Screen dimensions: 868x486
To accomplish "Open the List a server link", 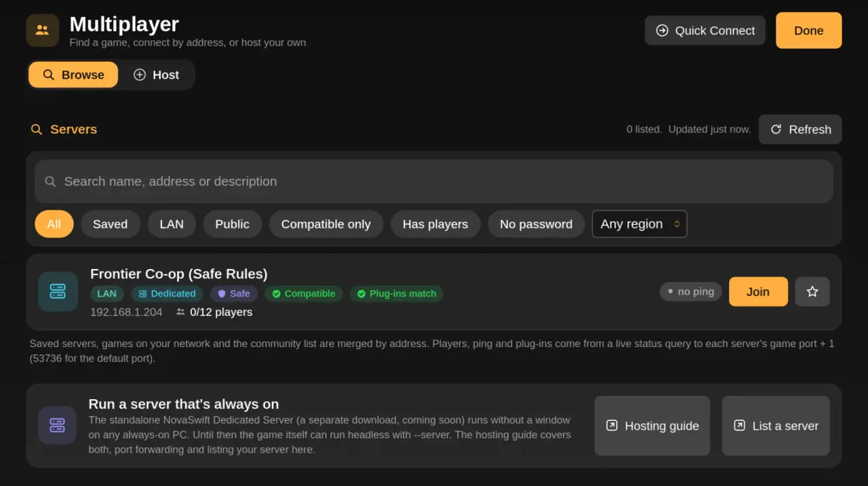I will click(776, 426).
